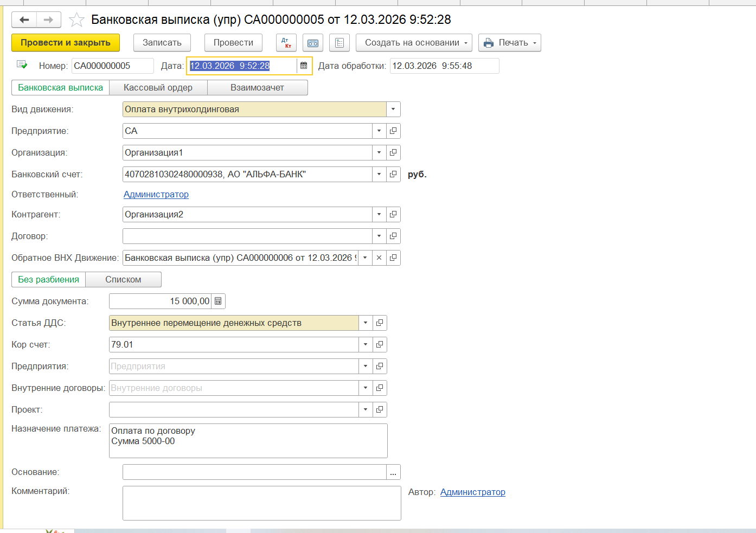Click into the Дата обработки field
Image resolution: width=756 pixels, height=533 pixels.
[x=445, y=66]
